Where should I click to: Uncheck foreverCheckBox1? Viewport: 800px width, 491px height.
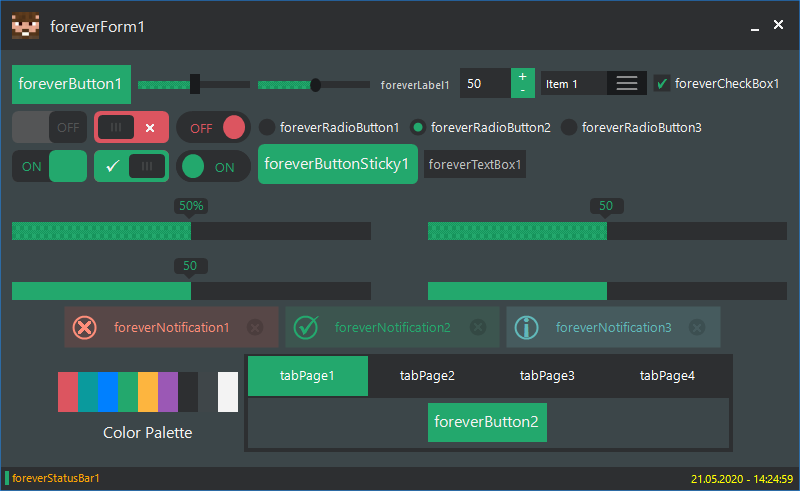click(662, 84)
